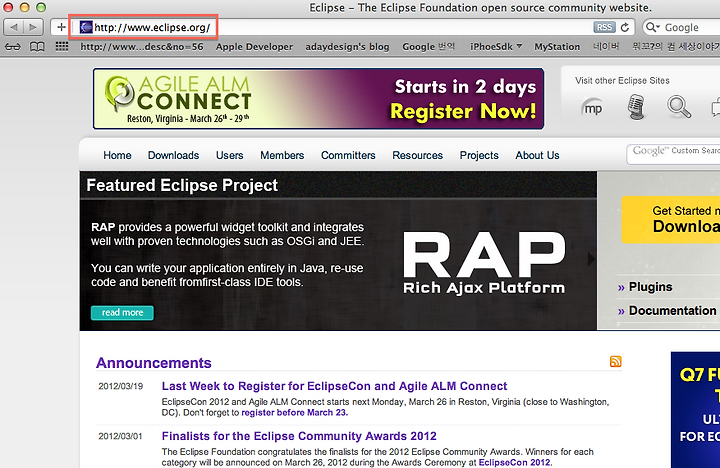Open the Resources navigation item

point(417,155)
